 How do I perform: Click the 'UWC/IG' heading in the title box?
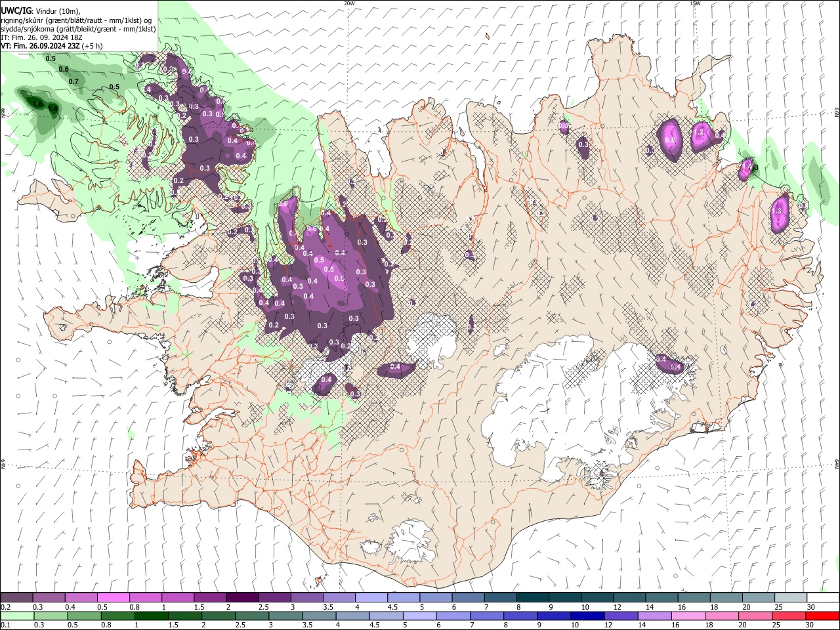pyautogui.click(x=16, y=10)
